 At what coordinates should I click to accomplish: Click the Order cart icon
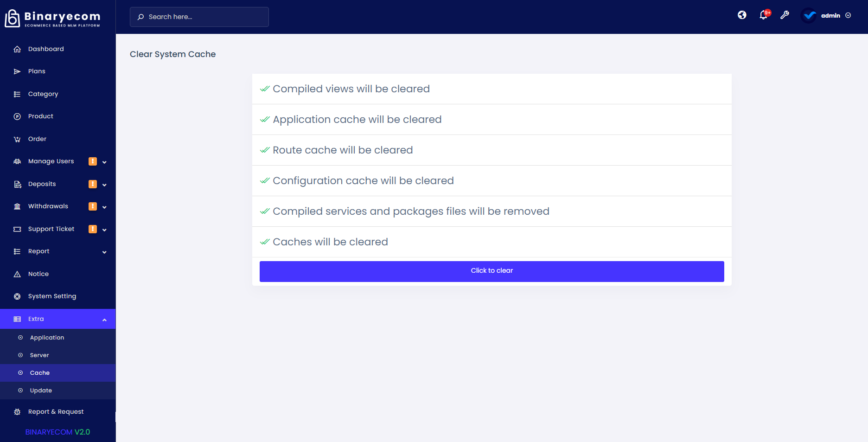pos(17,139)
